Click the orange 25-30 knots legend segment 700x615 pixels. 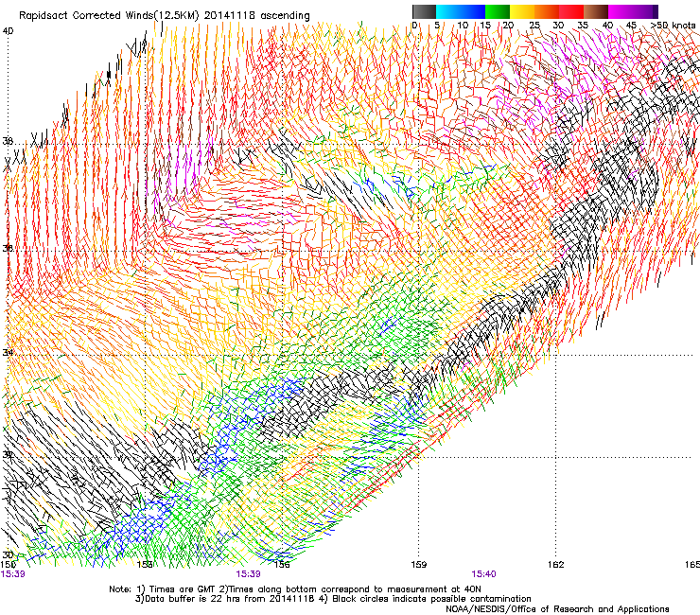(x=547, y=11)
